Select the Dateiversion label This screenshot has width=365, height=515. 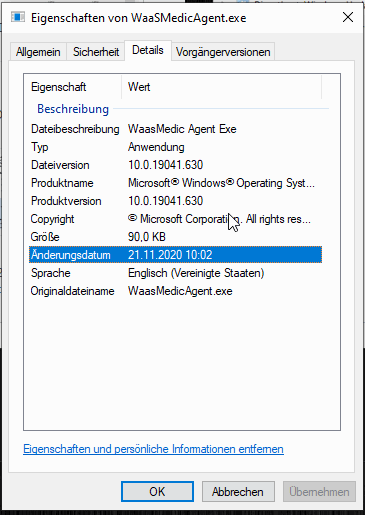click(60, 165)
